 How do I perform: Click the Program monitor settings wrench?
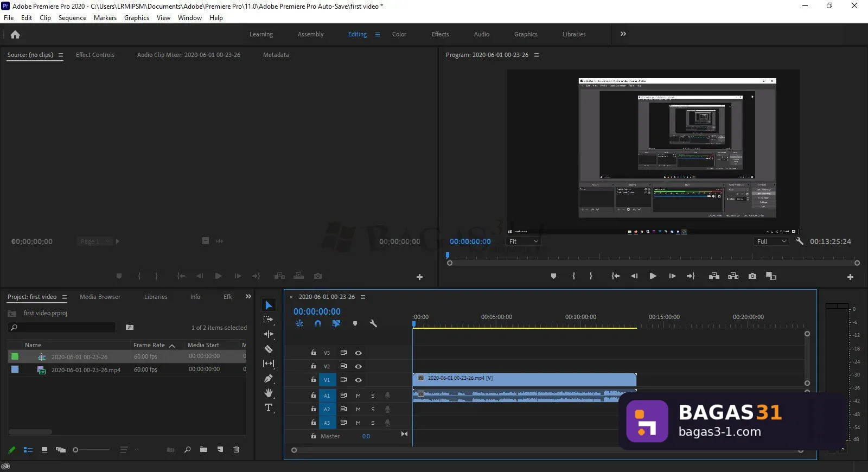point(800,241)
